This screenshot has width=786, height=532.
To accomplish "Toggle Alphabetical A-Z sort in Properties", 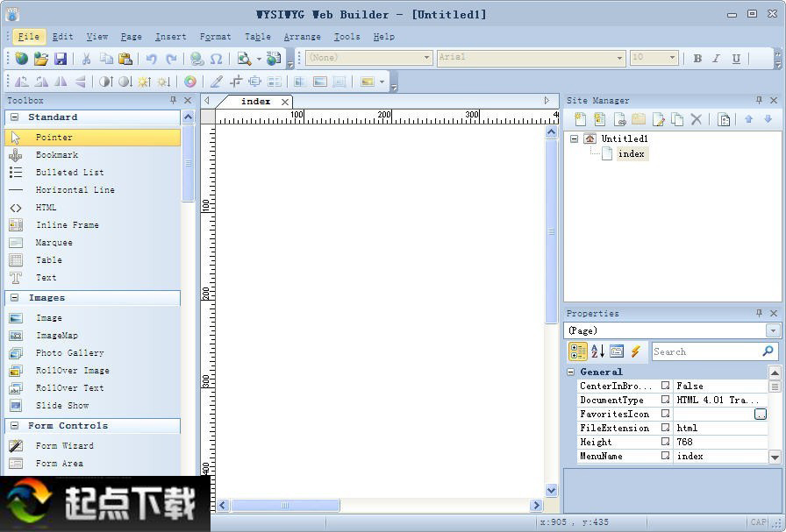I will 597,351.
